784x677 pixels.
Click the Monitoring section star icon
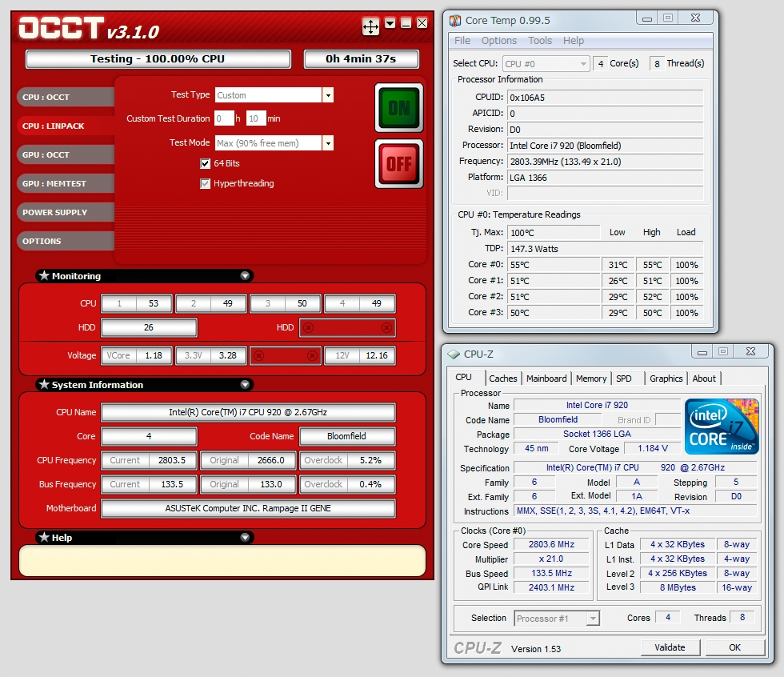click(44, 275)
